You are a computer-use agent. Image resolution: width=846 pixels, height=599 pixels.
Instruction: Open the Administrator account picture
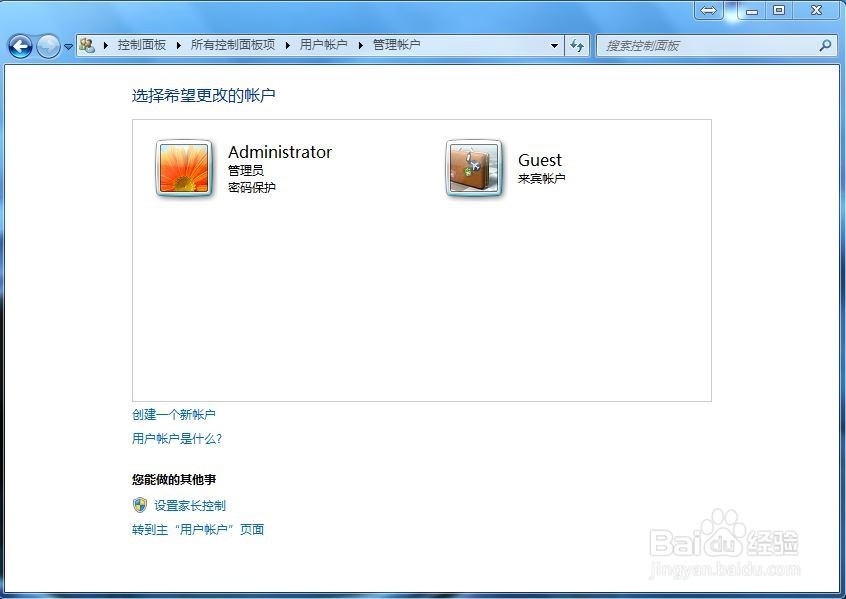[184, 168]
